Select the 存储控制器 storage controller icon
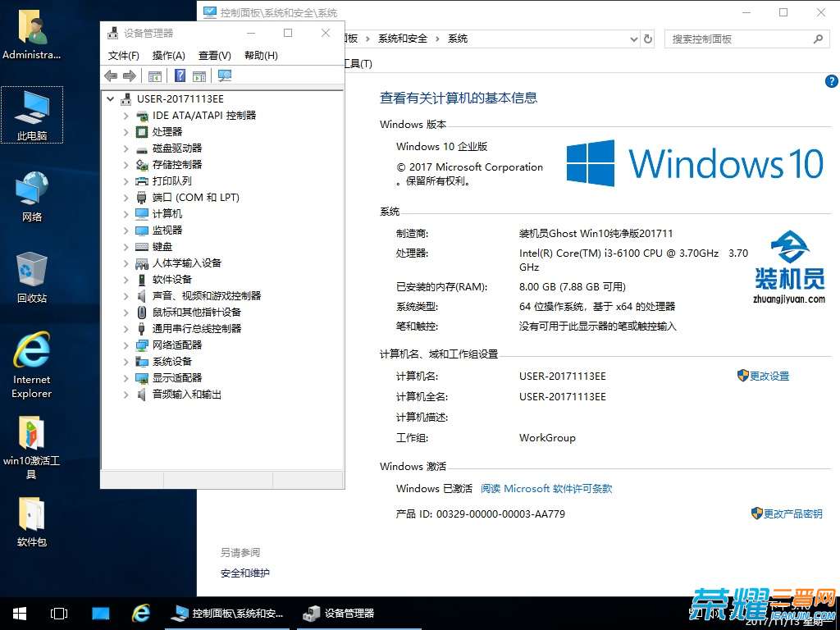Screen dimensions: 840x630 [142, 165]
